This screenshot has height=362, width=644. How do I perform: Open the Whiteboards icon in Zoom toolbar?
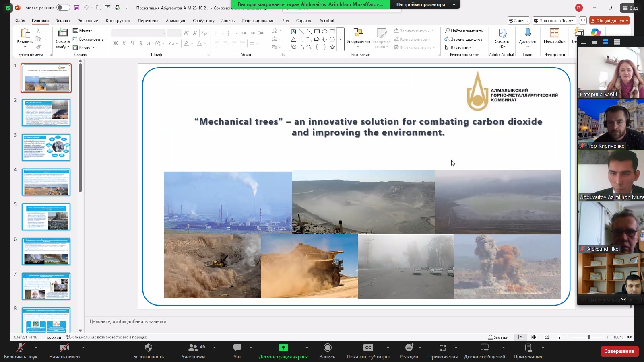coord(484,348)
